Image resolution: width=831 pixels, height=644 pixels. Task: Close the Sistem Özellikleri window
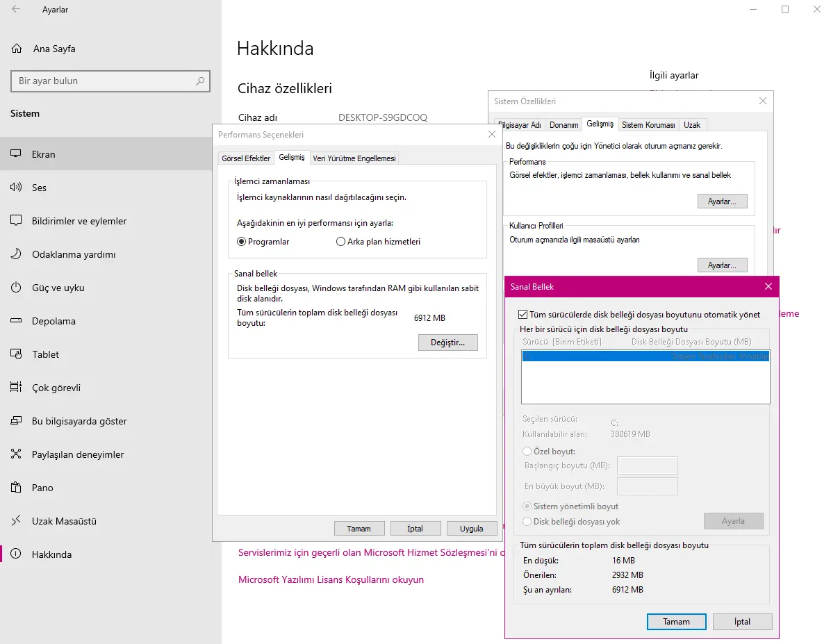coord(763,101)
